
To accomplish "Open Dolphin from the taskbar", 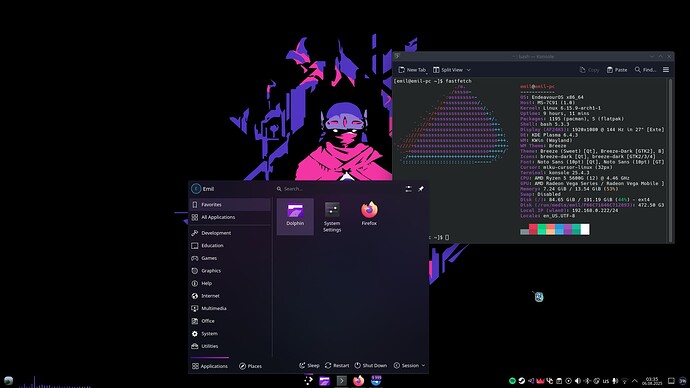I will (x=325, y=381).
